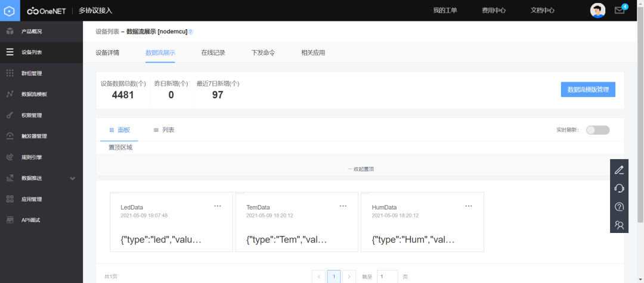Collapse the pinned area via 收起置顶
Image resolution: width=644 pixels, height=283 pixels.
(361, 169)
